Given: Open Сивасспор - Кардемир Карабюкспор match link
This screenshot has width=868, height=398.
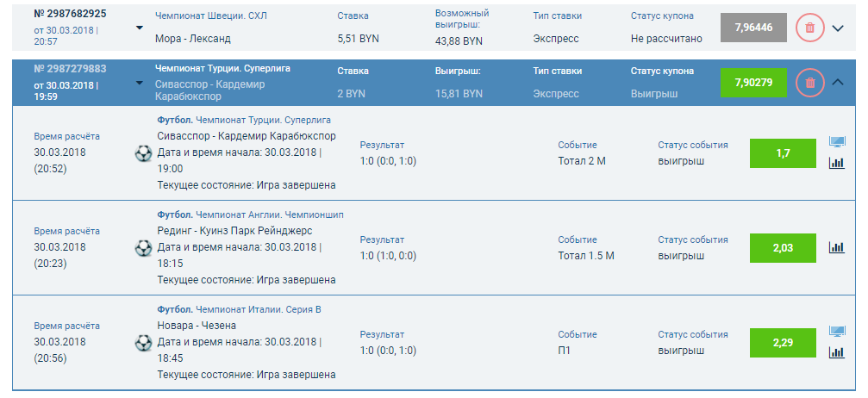Looking at the screenshot, I should (247, 136).
